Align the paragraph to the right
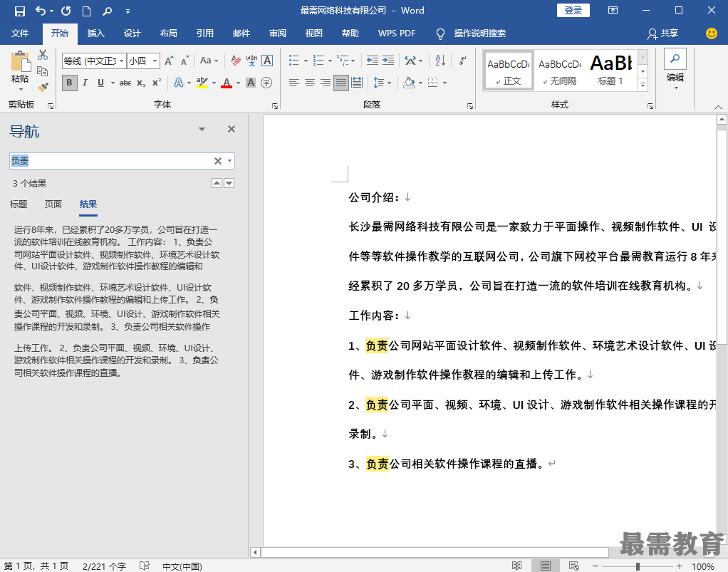This screenshot has height=572, width=728. 326,83
